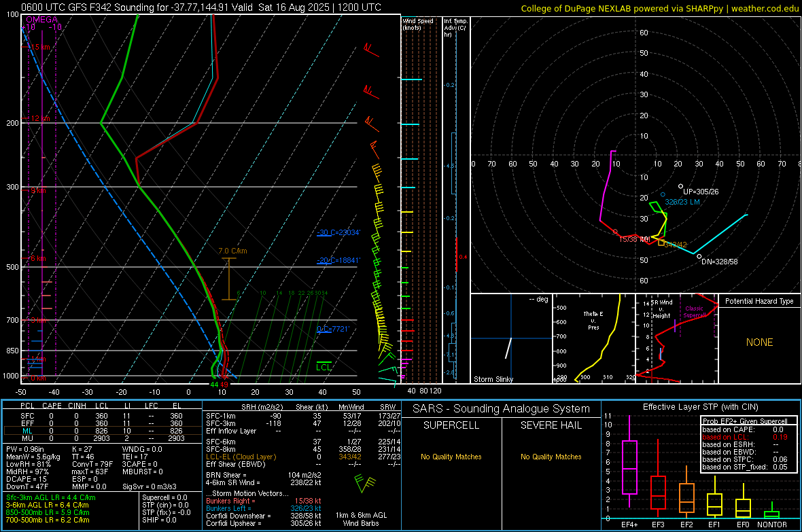Click the 343/42 orange hodograph label
This screenshot has width=802, height=532.
pyautogui.click(x=676, y=245)
